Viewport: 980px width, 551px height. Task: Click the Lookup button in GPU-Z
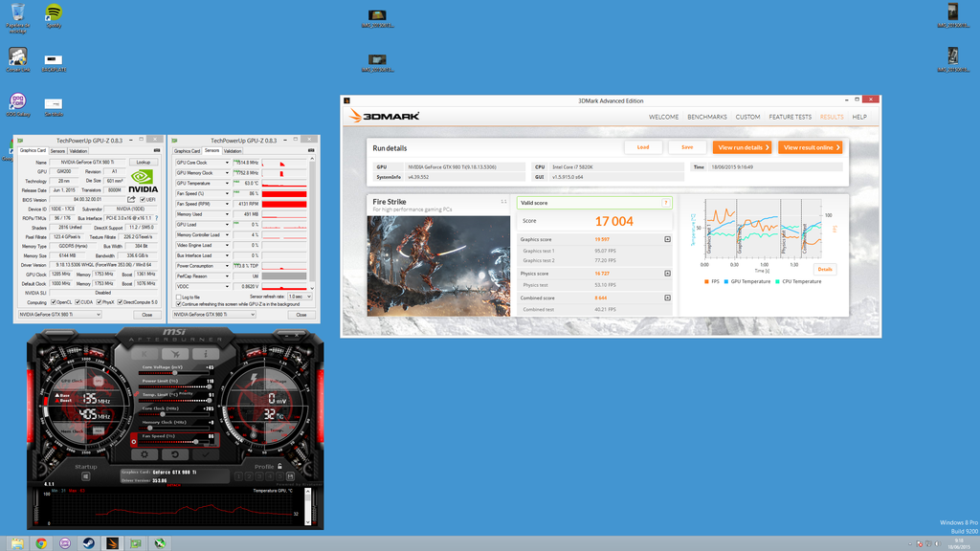144,163
